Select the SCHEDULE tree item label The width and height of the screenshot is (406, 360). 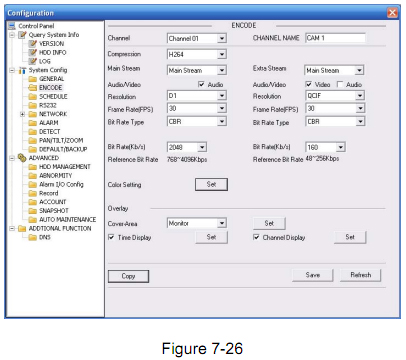(53, 96)
